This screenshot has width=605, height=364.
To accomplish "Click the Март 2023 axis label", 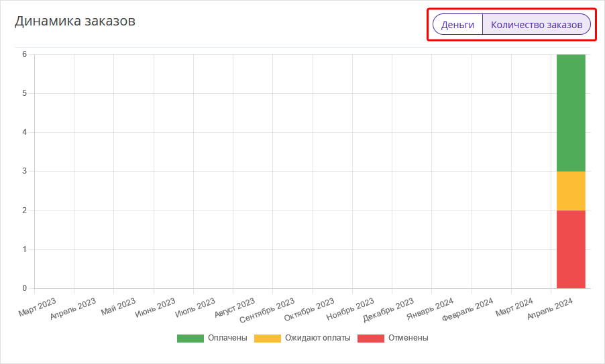I will pyautogui.click(x=38, y=307).
